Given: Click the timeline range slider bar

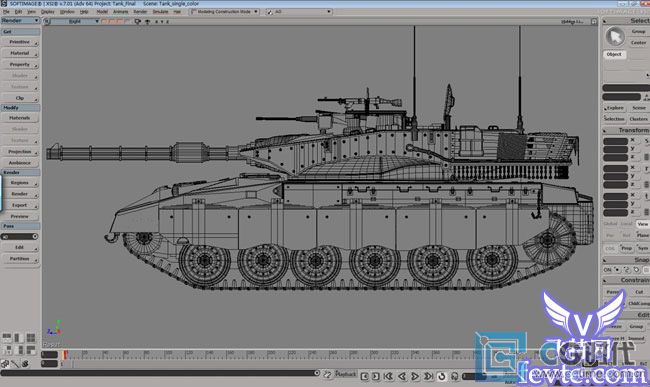Looking at the screenshot, I should [160, 373].
